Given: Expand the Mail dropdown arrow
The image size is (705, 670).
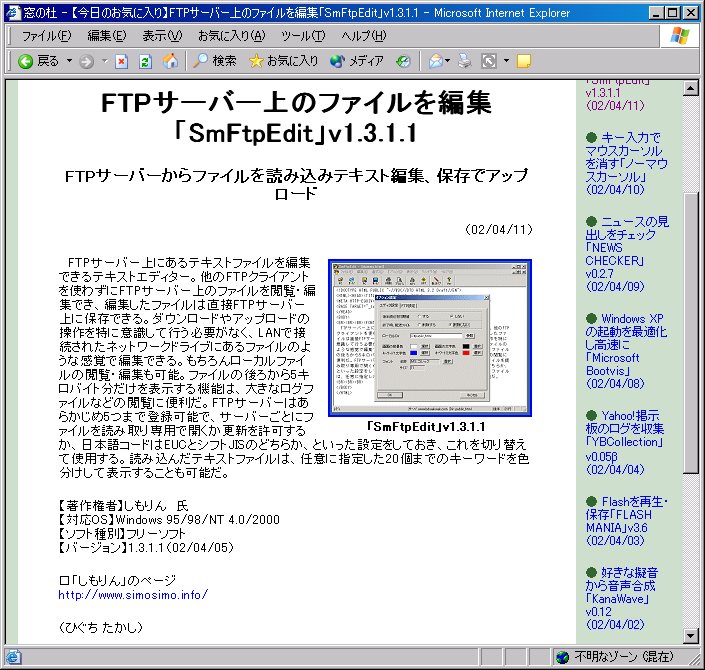Looking at the screenshot, I should (x=447, y=61).
